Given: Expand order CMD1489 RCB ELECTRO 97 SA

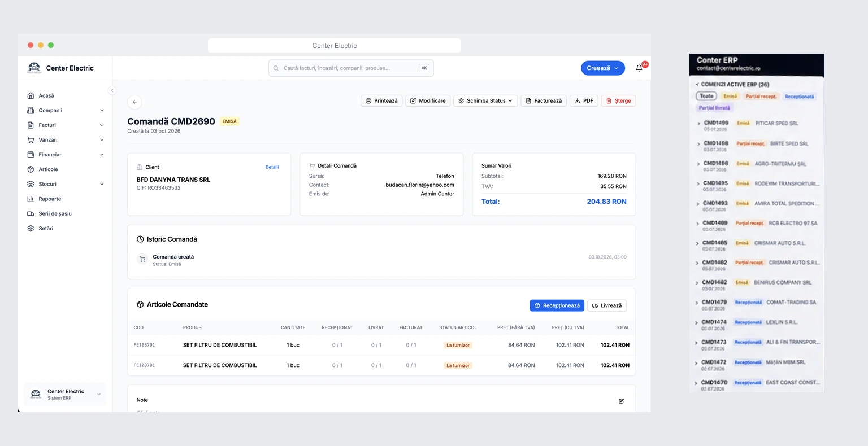Looking at the screenshot, I should (698, 224).
